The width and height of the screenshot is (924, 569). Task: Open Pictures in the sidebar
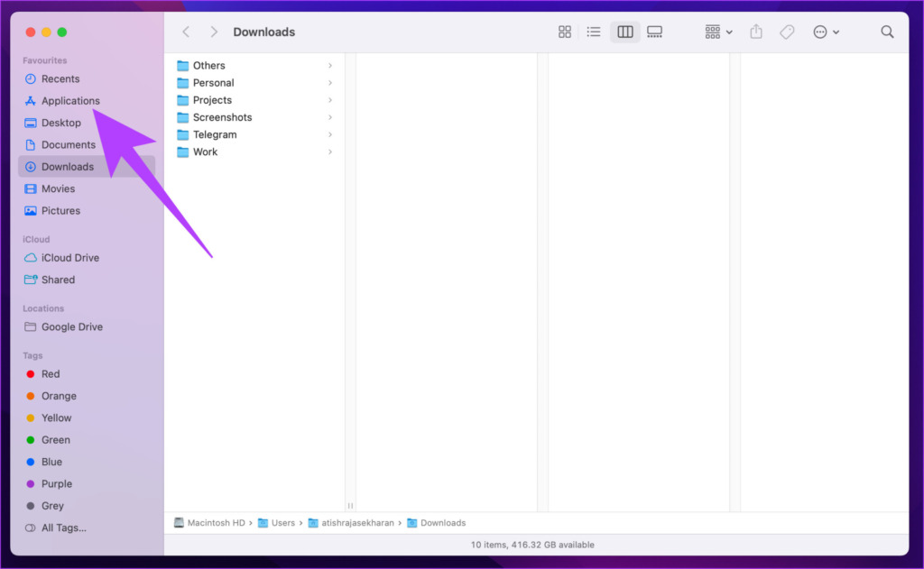[87, 211]
